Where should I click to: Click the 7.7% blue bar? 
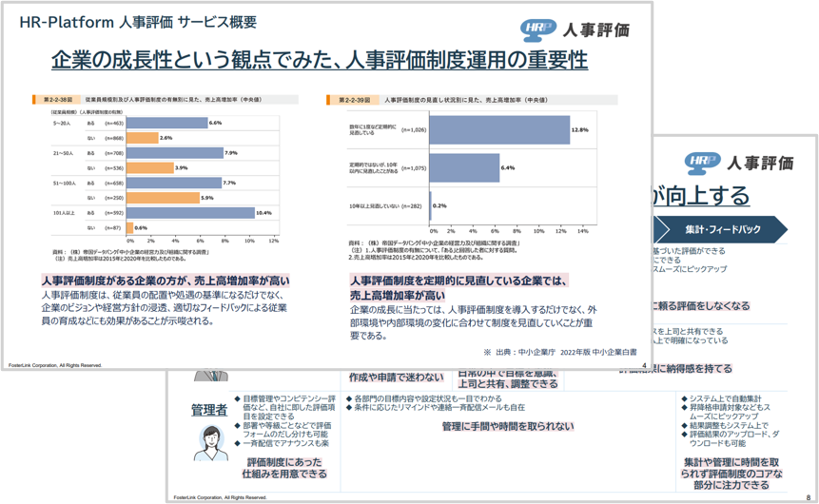coord(174,183)
